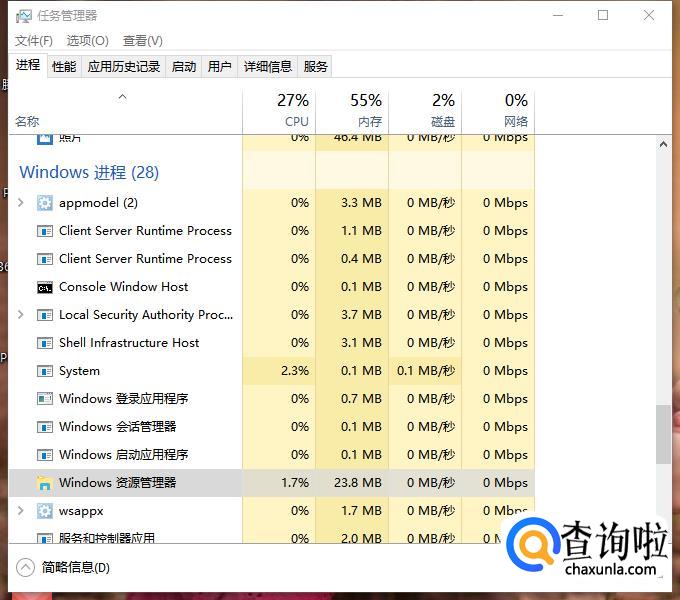The width and height of the screenshot is (680, 600).
Task: Expand the appmodel (2) group
Action: click(20, 203)
